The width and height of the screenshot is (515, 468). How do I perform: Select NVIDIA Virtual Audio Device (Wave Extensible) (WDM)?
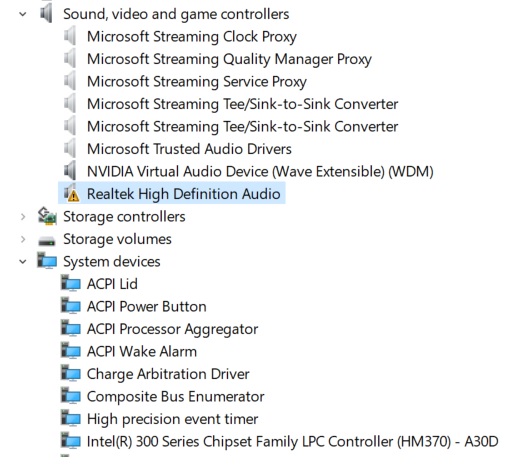coord(260,172)
